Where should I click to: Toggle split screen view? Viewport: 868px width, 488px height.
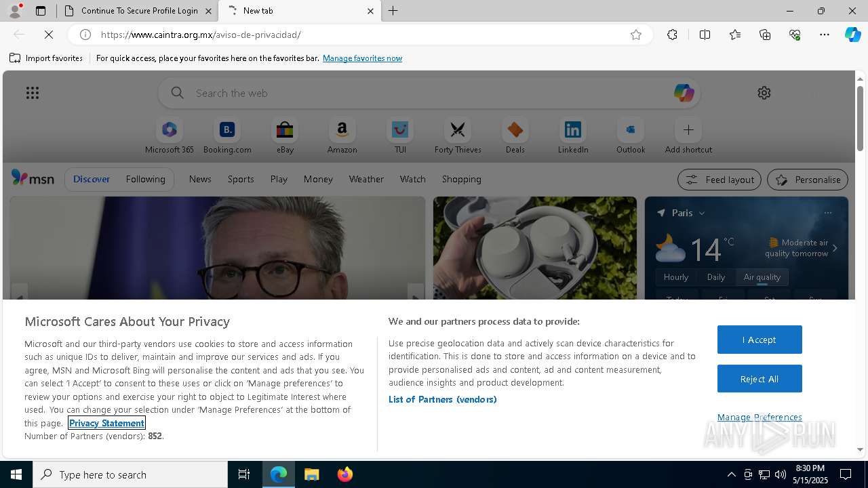tap(705, 35)
